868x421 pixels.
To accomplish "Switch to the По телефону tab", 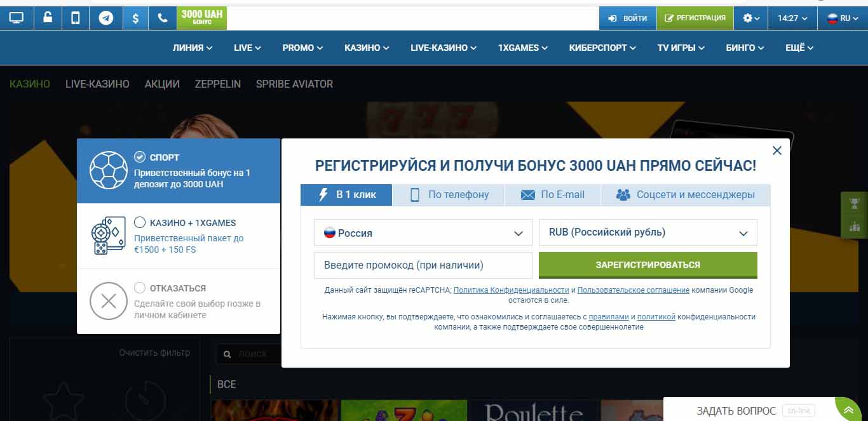I will pyautogui.click(x=449, y=195).
